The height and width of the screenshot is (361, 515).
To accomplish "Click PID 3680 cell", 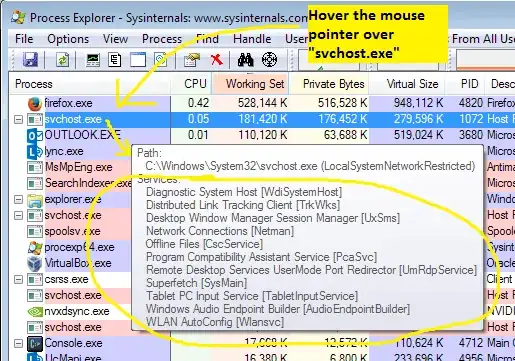I will [x=471, y=135].
